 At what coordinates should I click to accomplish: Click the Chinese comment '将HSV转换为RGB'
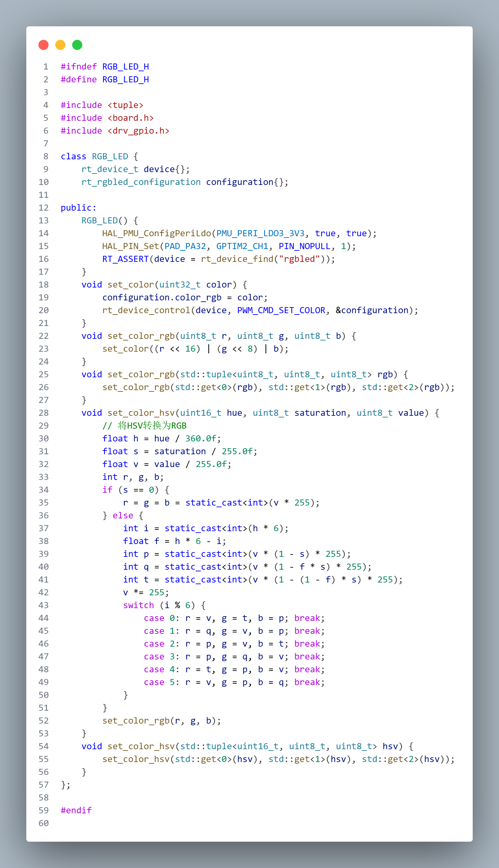(x=152, y=426)
